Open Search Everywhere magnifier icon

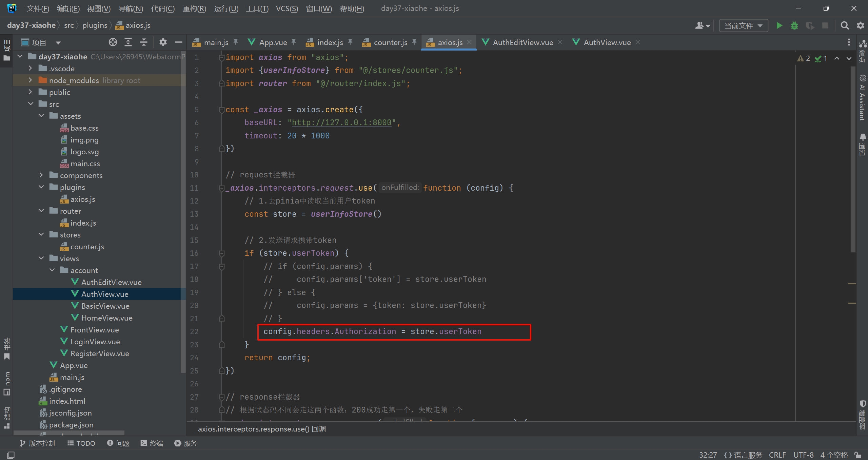pos(845,26)
